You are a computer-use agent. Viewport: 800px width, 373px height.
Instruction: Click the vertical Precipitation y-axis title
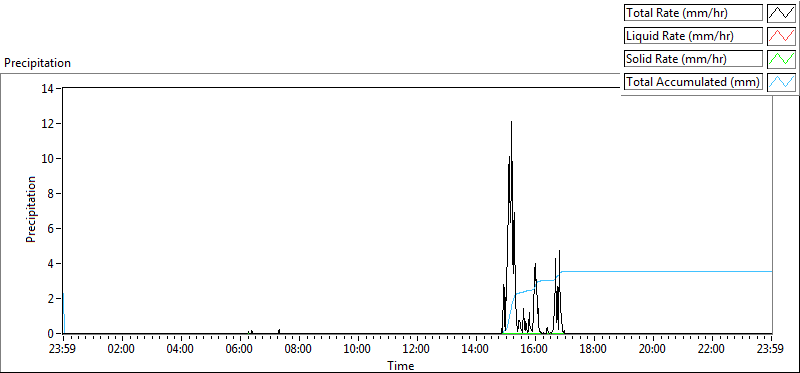tap(31, 209)
